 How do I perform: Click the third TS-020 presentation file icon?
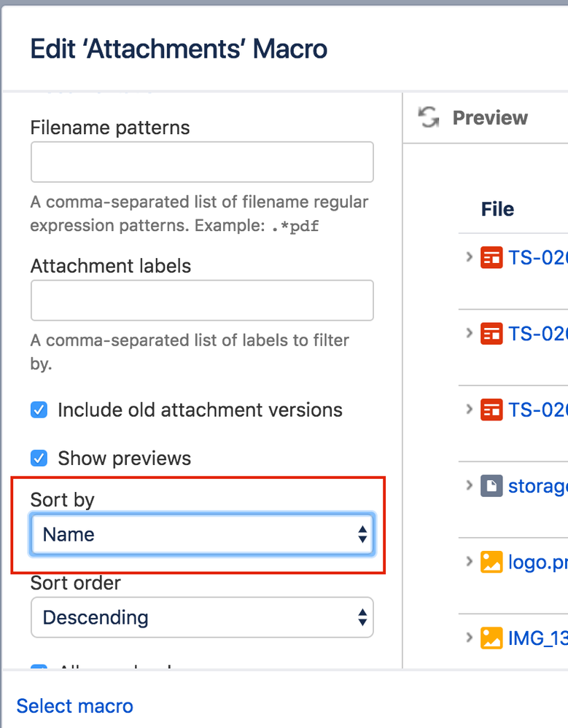(x=491, y=410)
